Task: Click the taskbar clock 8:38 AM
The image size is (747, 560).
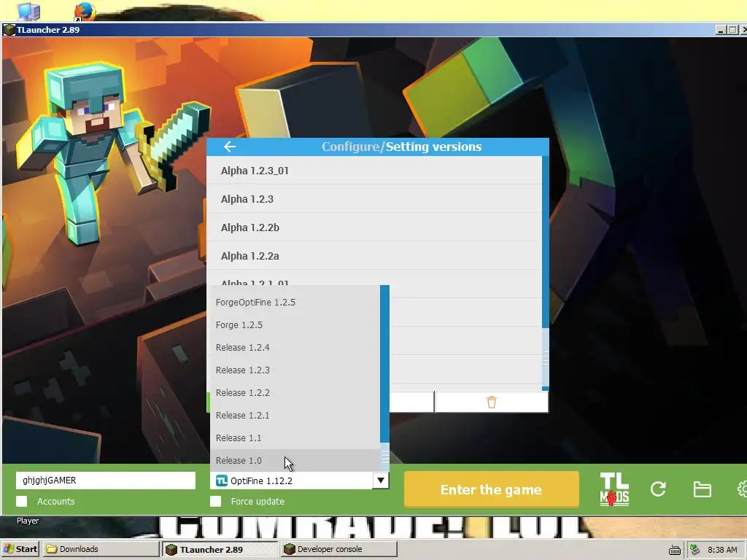Action: (722, 550)
